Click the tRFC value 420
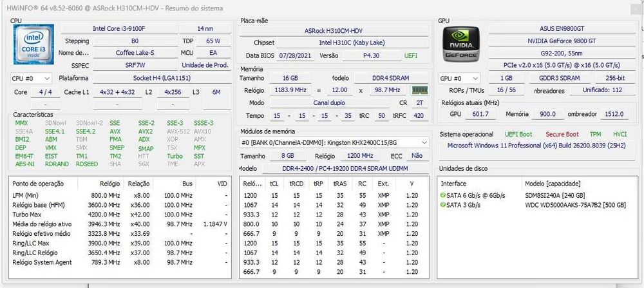This screenshot has height=288, width=644. coord(419,116)
